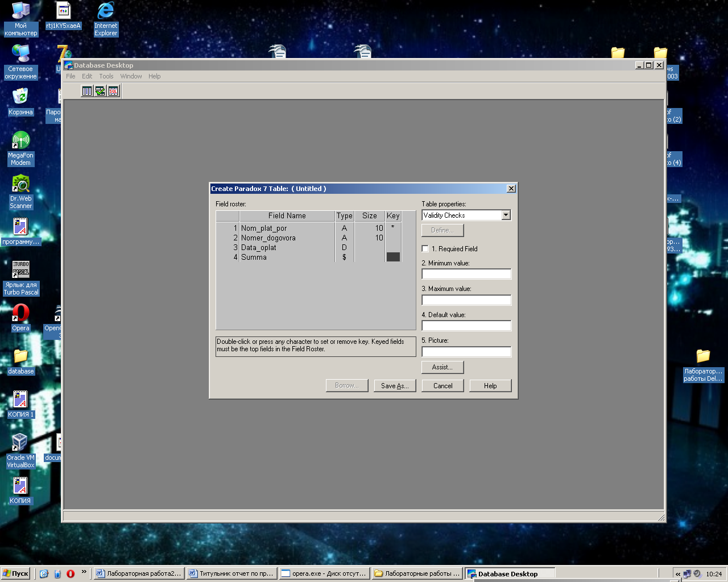Switch to Лабораторные работы folder taskbar button
This screenshot has height=582, width=728.
417,573
